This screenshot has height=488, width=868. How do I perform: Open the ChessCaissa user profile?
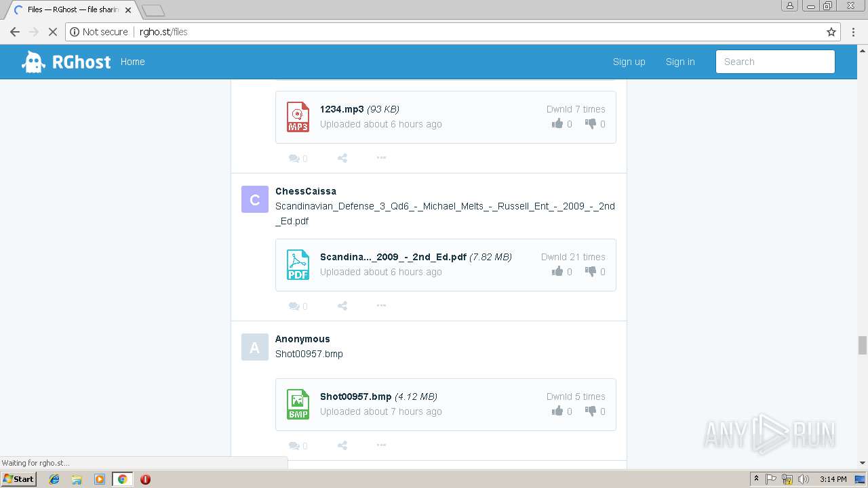point(306,191)
